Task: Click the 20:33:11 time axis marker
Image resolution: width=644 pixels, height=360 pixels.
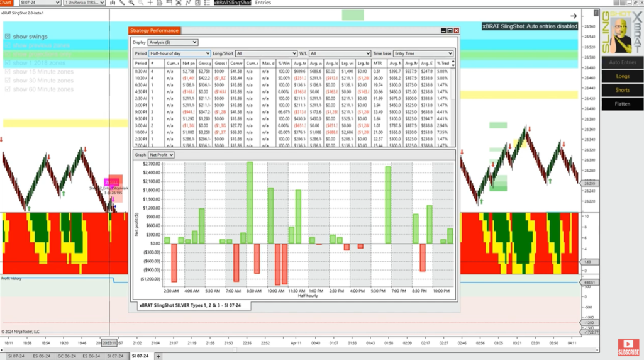Action: click(x=109, y=343)
